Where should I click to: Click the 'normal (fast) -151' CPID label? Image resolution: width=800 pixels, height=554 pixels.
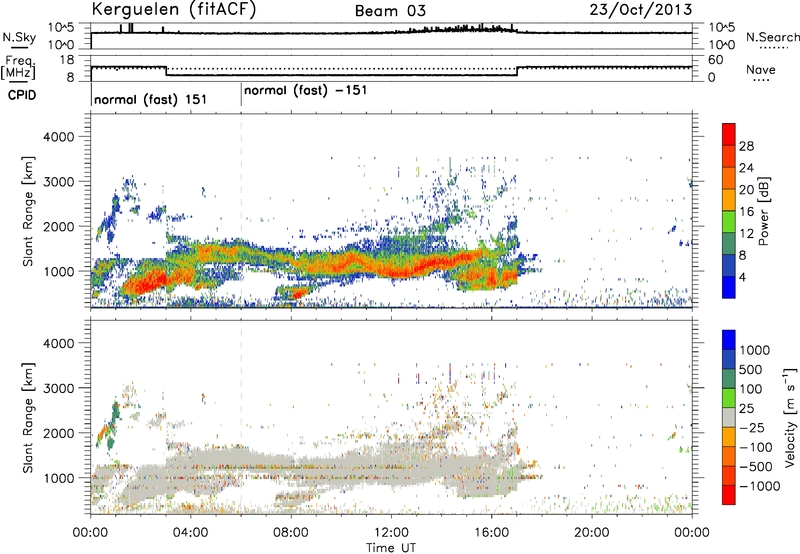pyautogui.click(x=306, y=91)
